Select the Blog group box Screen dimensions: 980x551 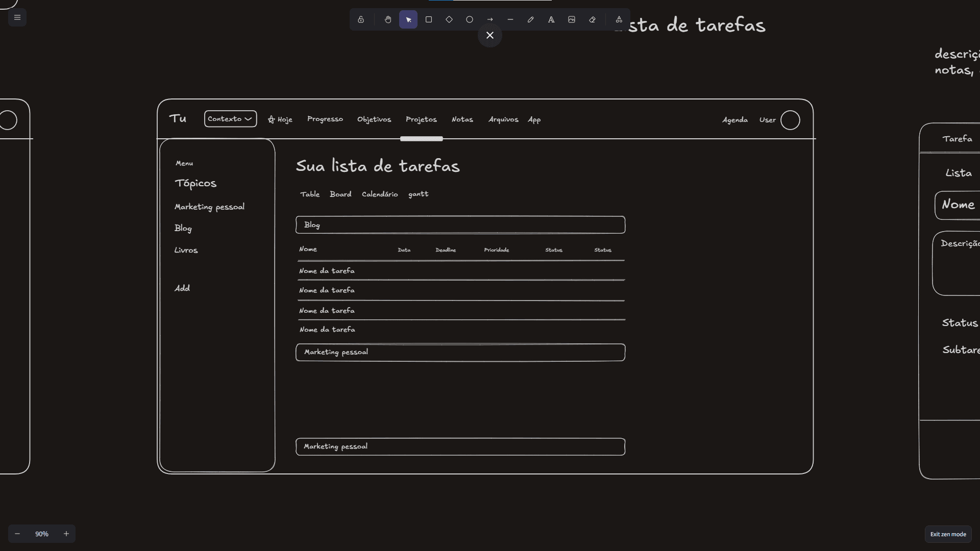pyautogui.click(x=460, y=225)
